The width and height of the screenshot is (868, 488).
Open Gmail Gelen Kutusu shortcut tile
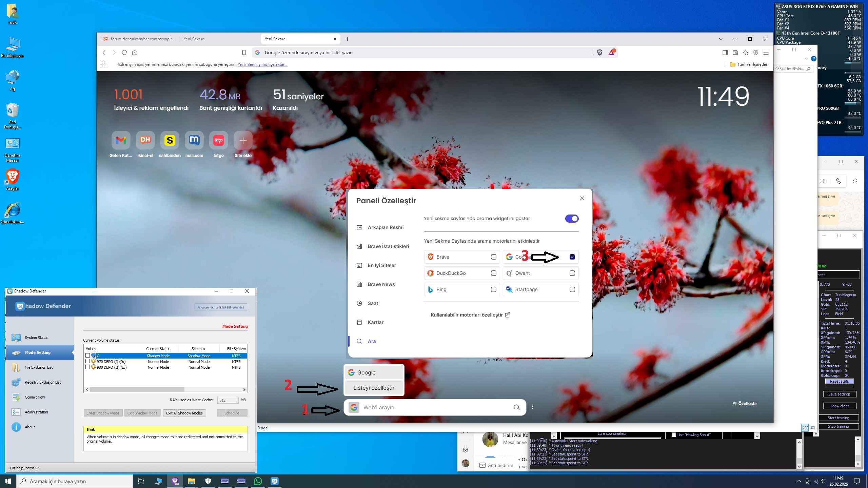click(x=121, y=140)
